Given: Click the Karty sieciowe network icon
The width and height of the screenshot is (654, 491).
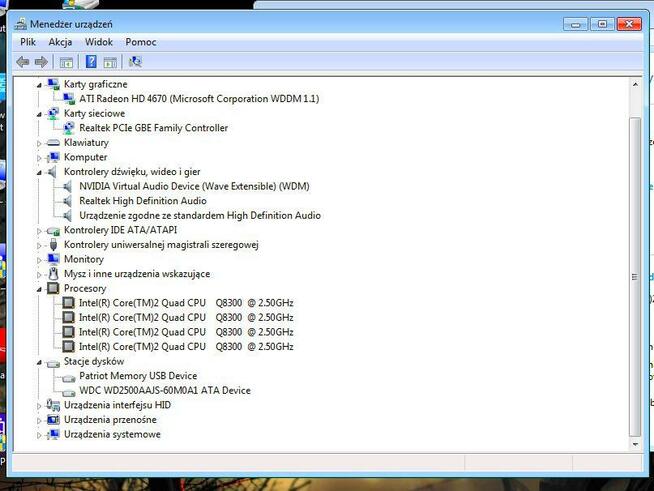Looking at the screenshot, I should [x=53, y=113].
